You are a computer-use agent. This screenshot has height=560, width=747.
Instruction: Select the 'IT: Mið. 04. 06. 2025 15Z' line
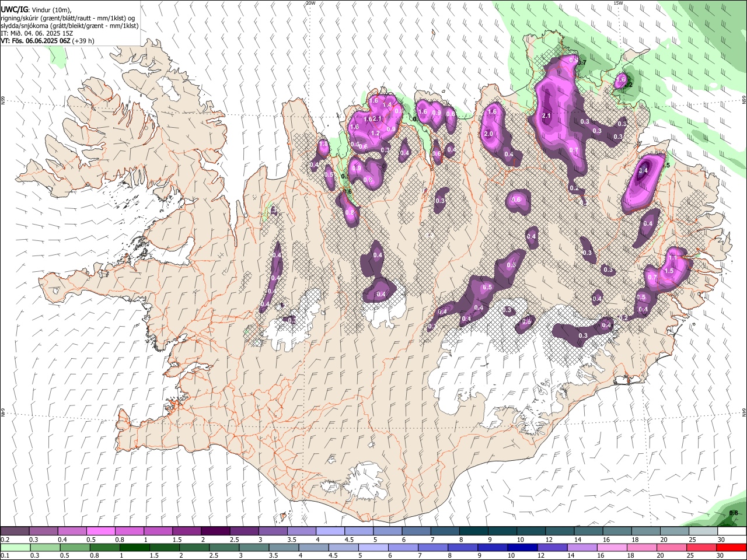pos(36,33)
